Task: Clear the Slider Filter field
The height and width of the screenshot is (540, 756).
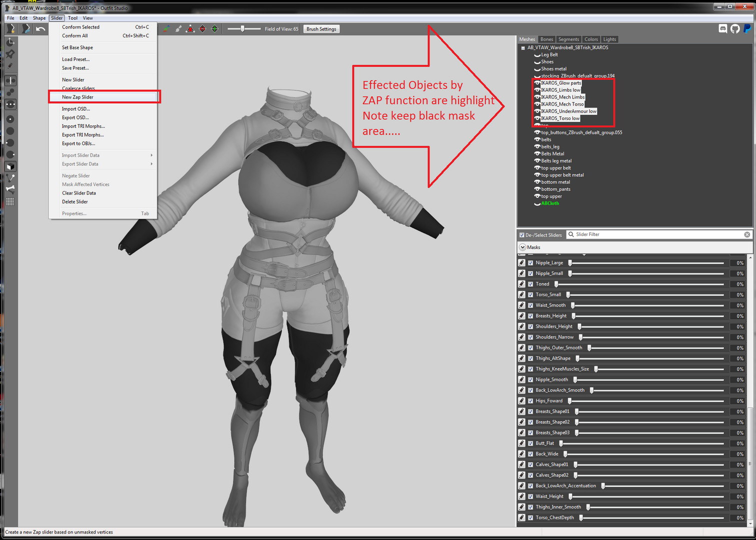Action: 747,234
